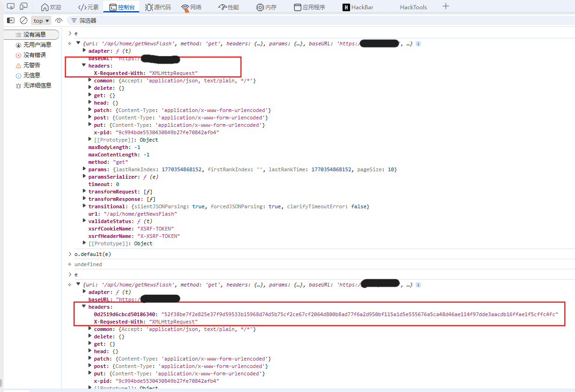Collapse the first headers object arrow

(x=84, y=66)
